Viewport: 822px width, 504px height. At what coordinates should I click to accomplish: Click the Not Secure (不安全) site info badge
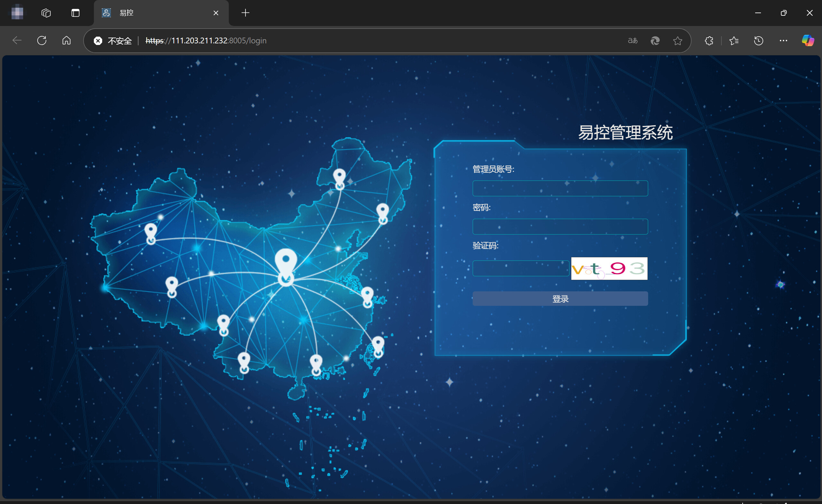pyautogui.click(x=113, y=41)
